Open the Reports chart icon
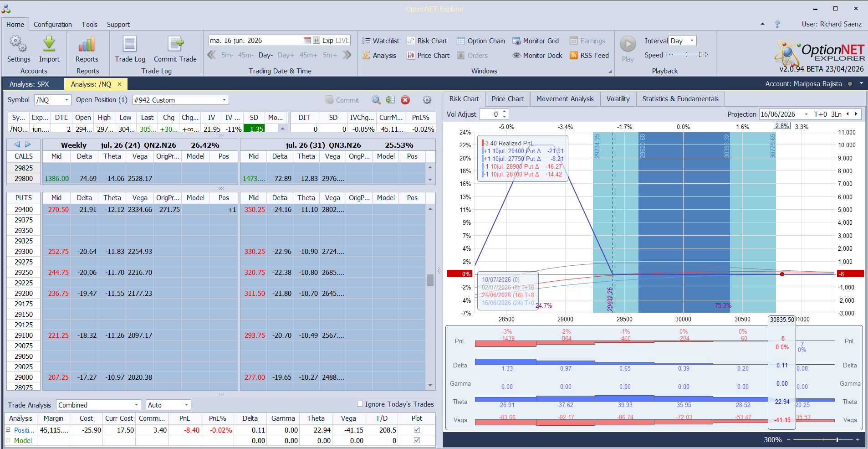 [x=87, y=49]
